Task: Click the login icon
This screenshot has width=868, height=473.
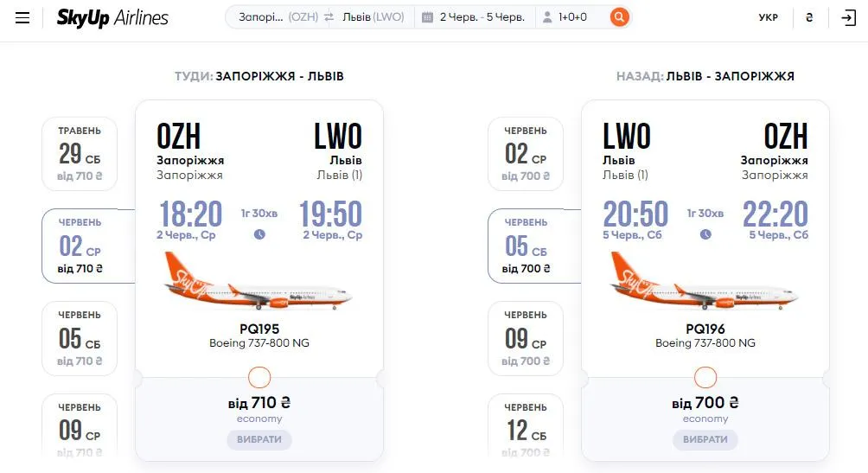Action: click(x=847, y=18)
